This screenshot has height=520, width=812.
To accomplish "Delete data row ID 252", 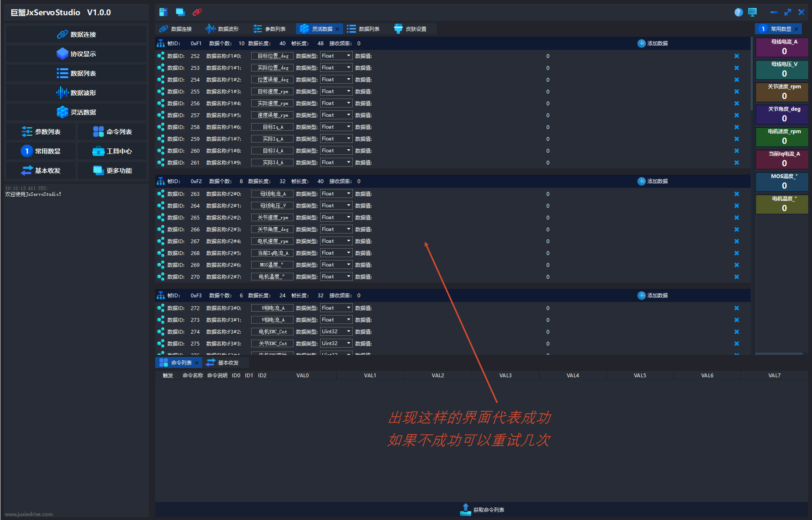I will pos(737,56).
